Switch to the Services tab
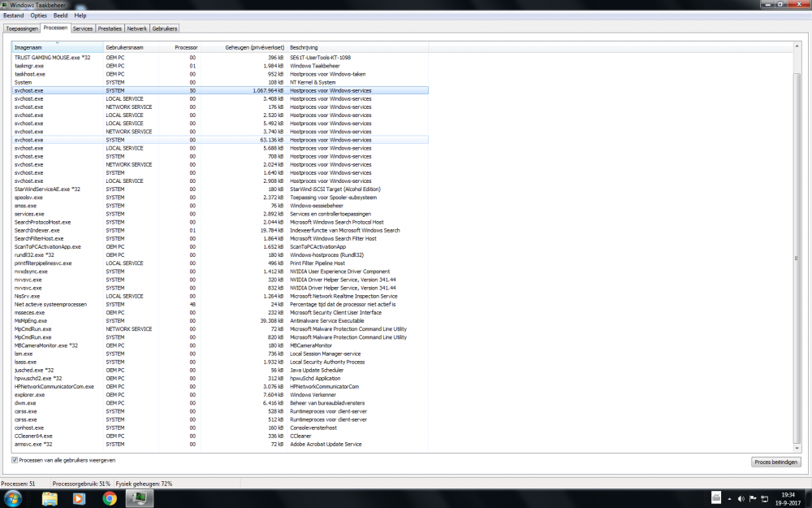The width and height of the screenshot is (812, 508). [x=83, y=28]
